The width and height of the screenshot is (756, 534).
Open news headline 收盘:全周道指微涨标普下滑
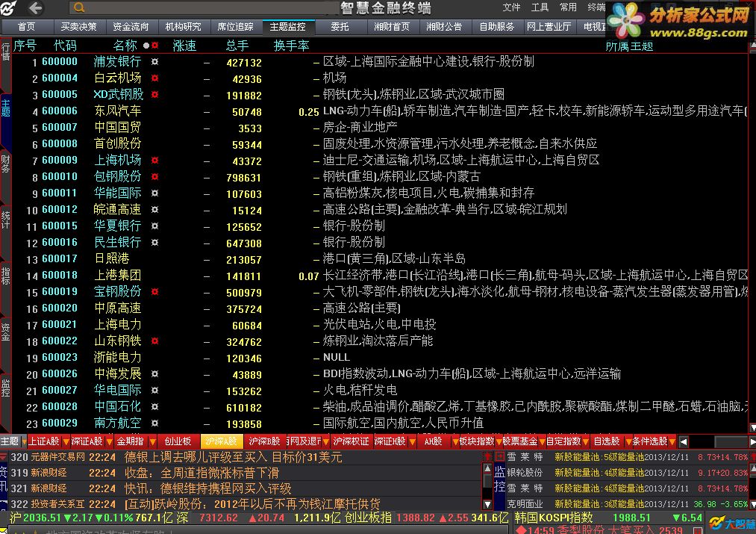[202, 473]
